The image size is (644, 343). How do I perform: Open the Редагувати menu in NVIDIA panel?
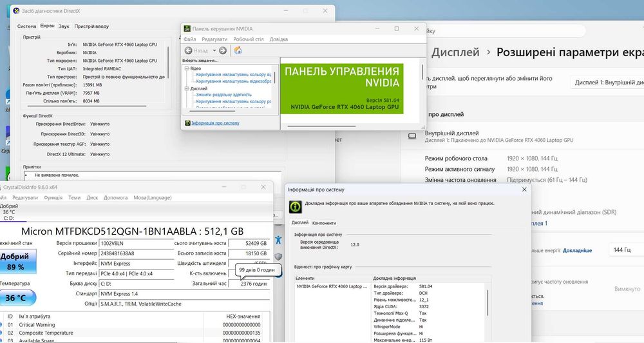[214, 39]
